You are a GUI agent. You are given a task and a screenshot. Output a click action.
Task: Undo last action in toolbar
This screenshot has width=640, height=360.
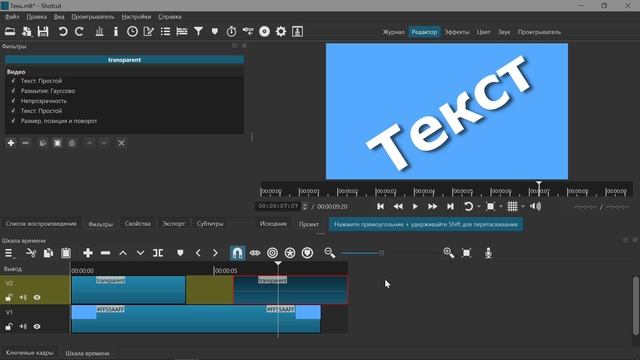tap(62, 32)
